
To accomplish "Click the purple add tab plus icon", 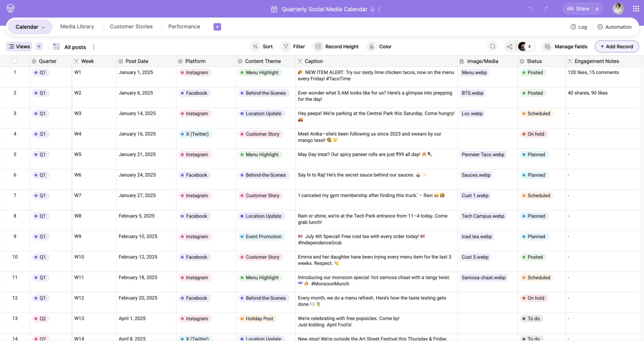I will [217, 27].
